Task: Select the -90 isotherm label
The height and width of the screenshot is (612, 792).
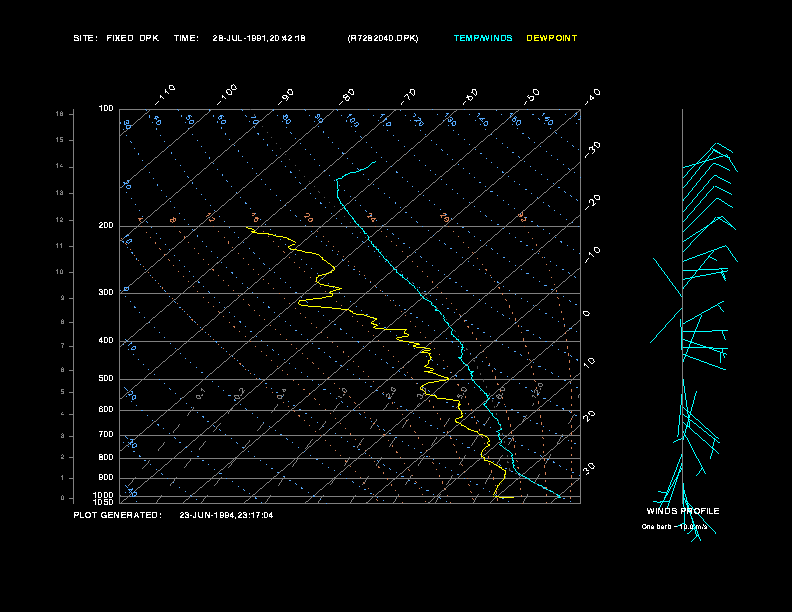Action: [286, 97]
